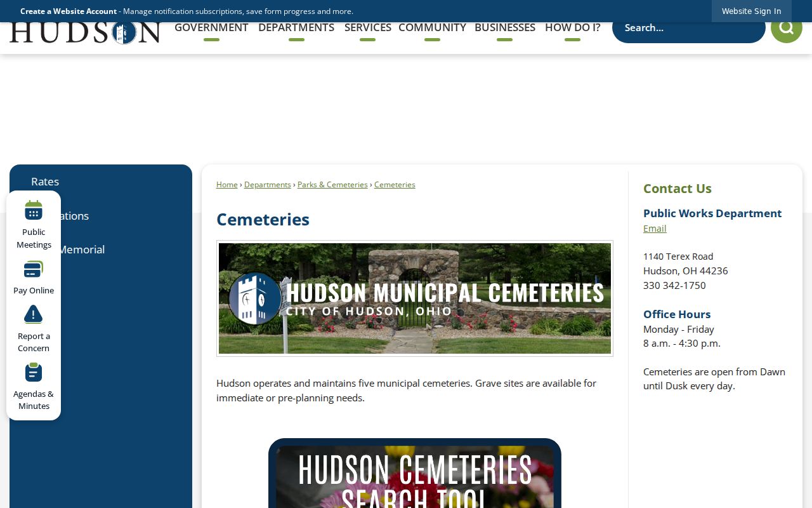Select the Report a Concern warning icon
The image size is (812, 508).
click(33, 314)
